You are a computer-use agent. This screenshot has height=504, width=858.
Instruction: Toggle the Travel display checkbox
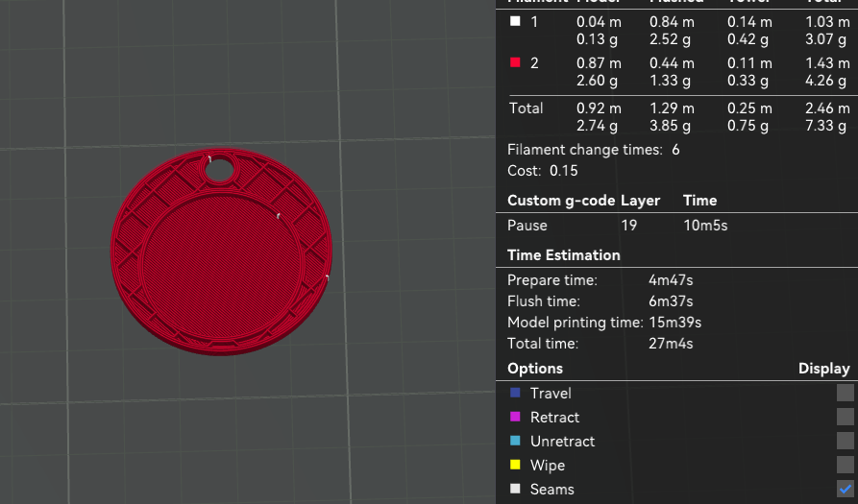coord(845,393)
